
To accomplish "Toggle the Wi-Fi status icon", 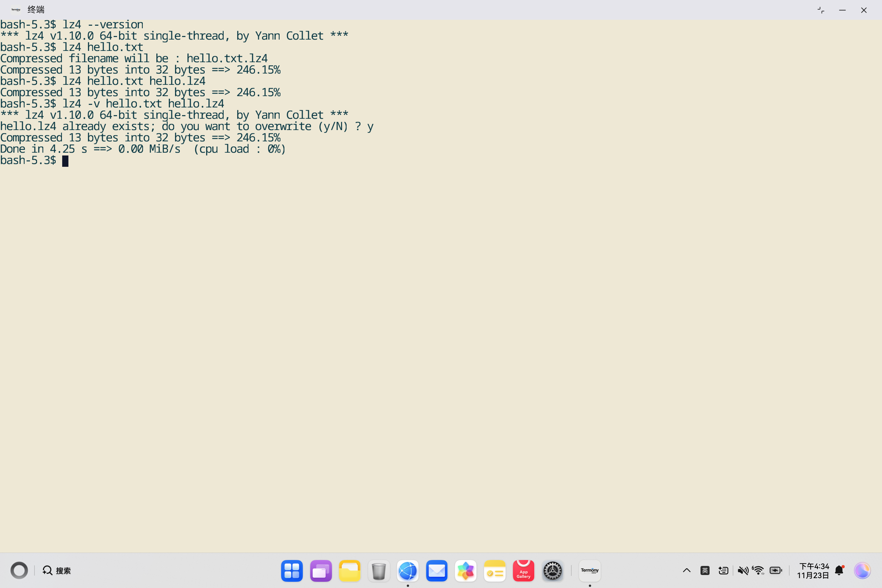I will click(758, 570).
